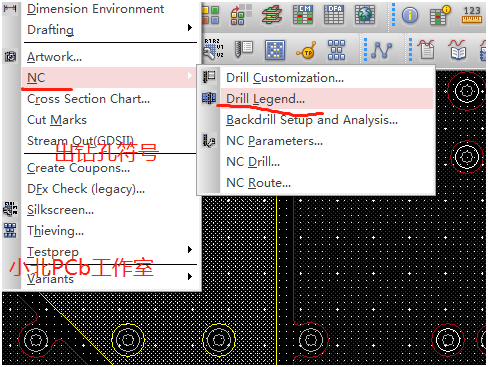The image size is (488, 367).
Task: Open the CM constraint manager icon
Action: pyautogui.click(x=303, y=15)
